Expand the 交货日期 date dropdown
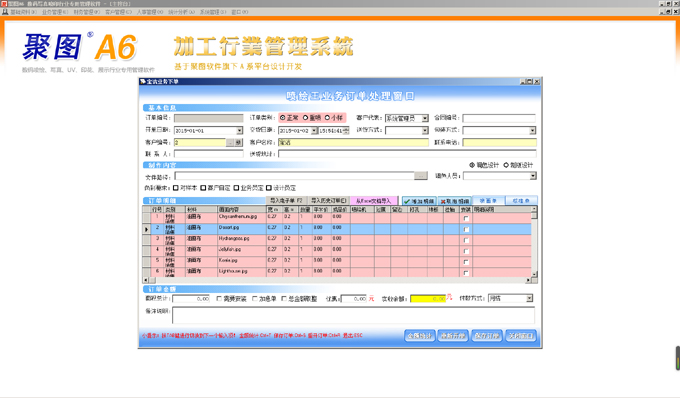The width and height of the screenshot is (680, 398). tap(314, 130)
